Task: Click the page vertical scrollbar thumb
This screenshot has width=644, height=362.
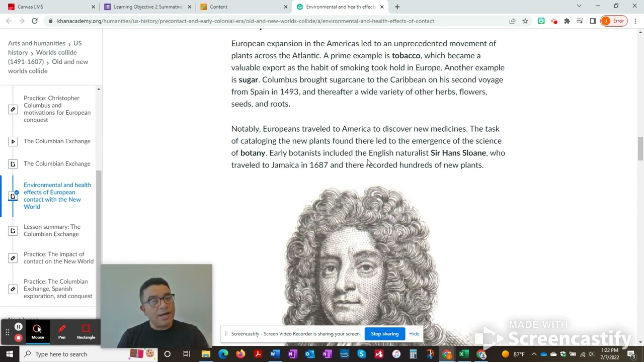Action: click(640, 149)
